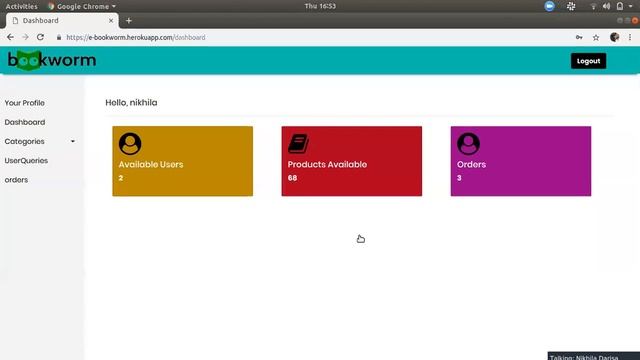The height and width of the screenshot is (360, 640).
Task: Click the Orders card title
Action: [x=471, y=164]
